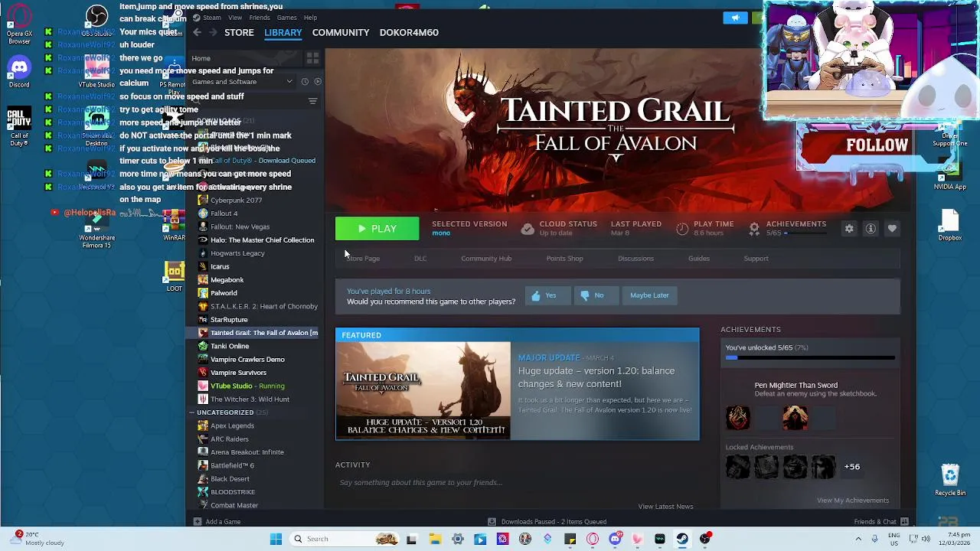Click View Latest News link

click(x=665, y=507)
